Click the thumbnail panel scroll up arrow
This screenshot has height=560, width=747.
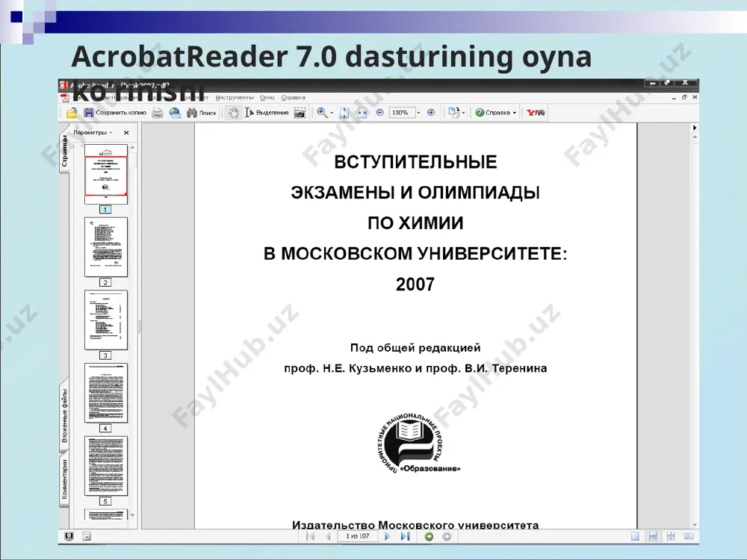point(132,148)
